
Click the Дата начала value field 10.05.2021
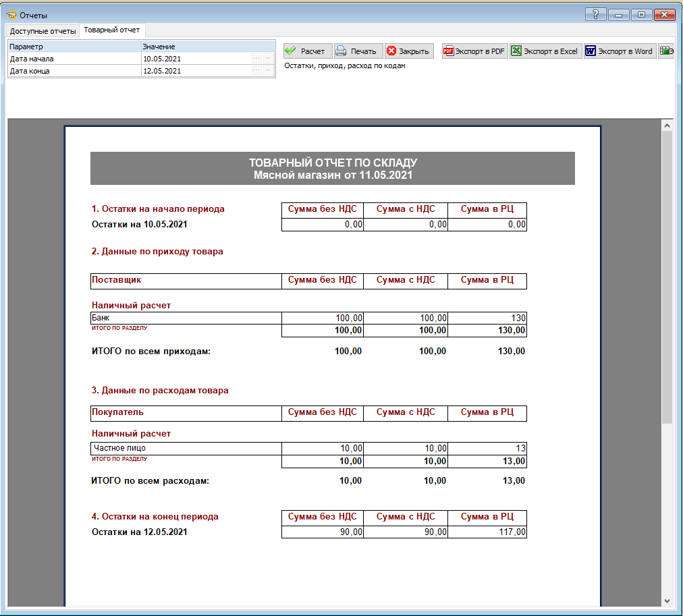(x=196, y=59)
